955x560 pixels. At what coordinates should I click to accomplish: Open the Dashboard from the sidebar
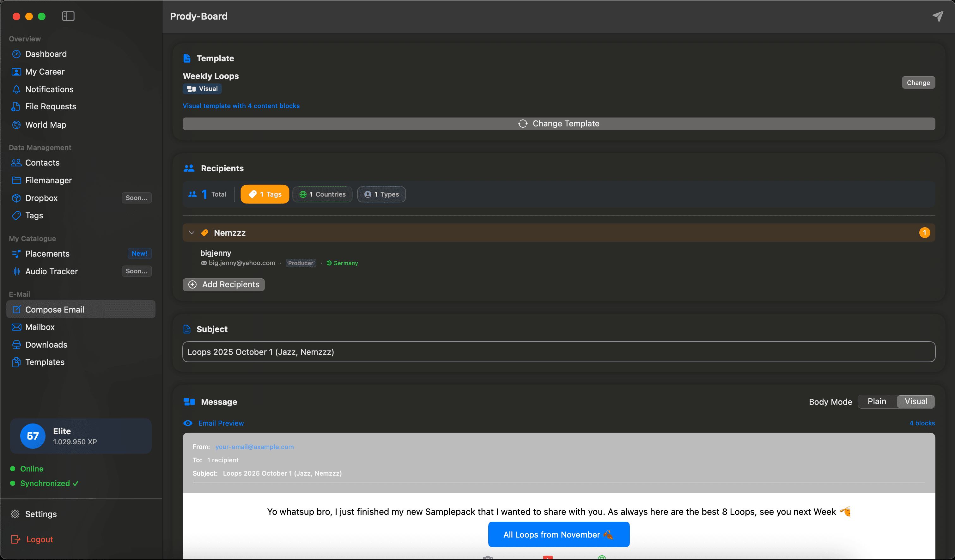point(46,54)
